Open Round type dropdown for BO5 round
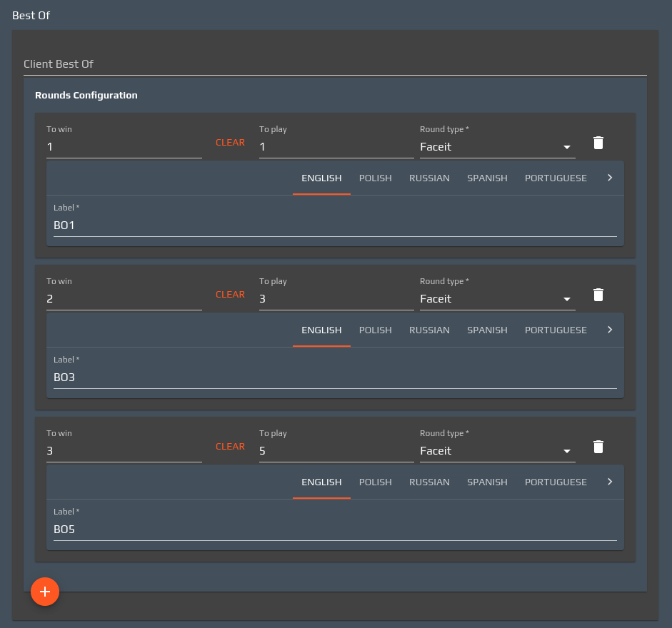Screen dimensions: 672x628 point(497,451)
